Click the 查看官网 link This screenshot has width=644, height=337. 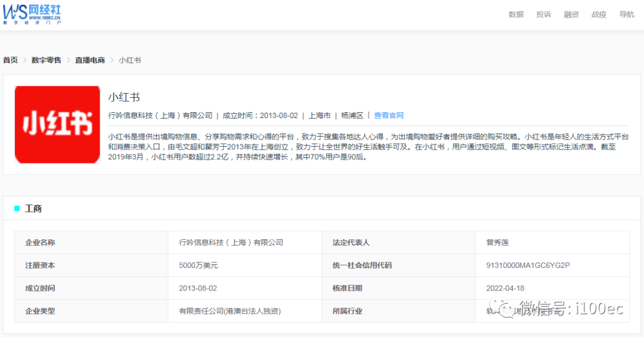[389, 116]
